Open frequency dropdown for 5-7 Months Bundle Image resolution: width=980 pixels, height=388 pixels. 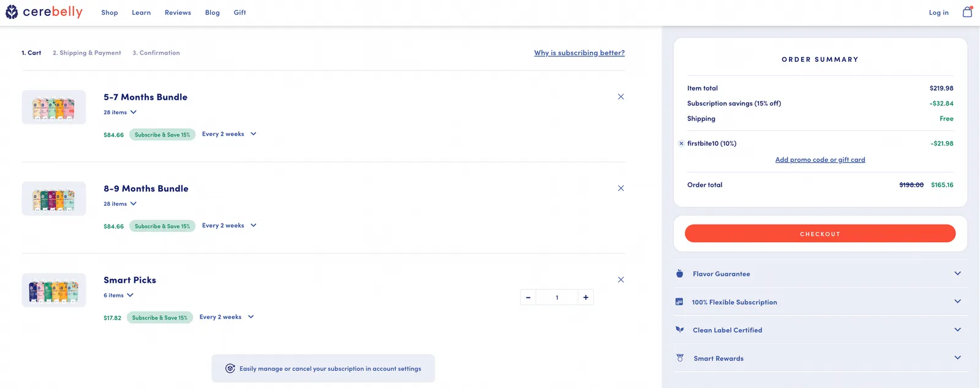[x=229, y=134]
